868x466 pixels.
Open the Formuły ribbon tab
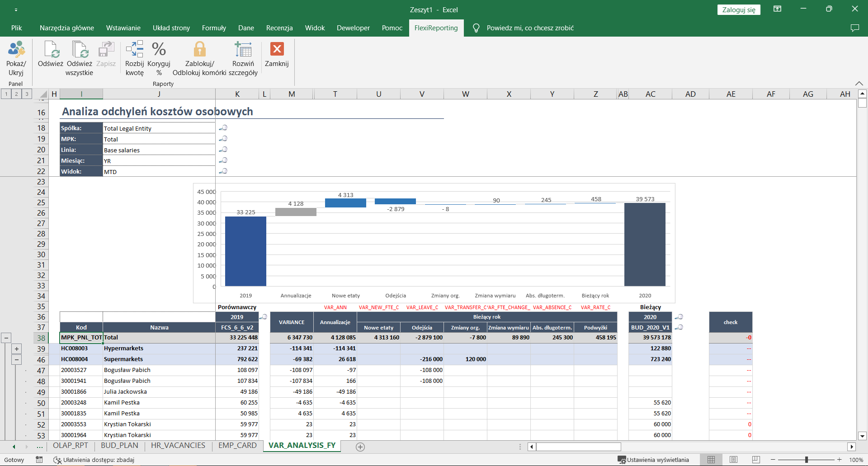(214, 28)
